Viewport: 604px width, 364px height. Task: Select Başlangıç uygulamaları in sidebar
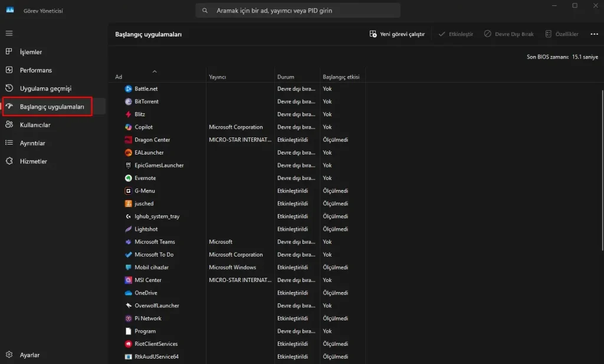click(x=53, y=106)
